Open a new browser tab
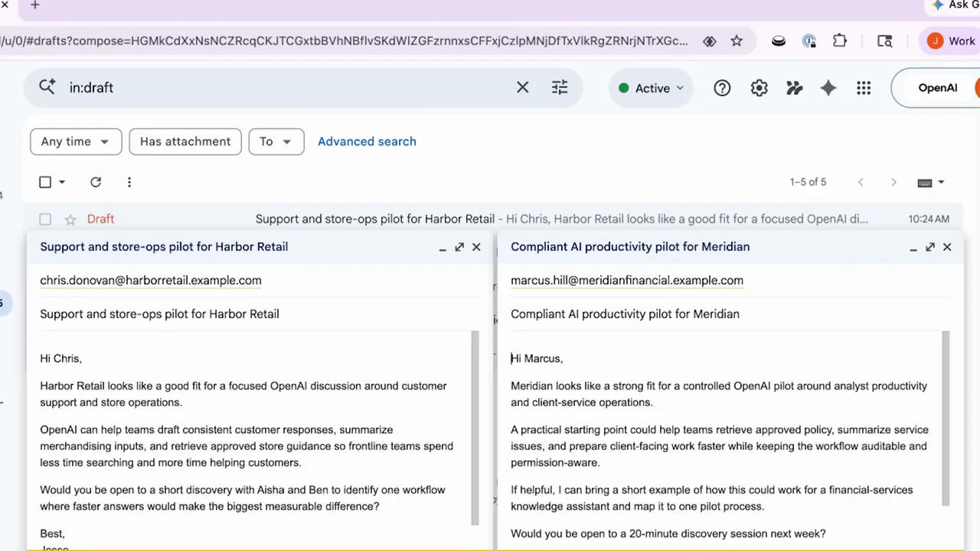The width and height of the screenshot is (980, 551). pyautogui.click(x=34, y=5)
